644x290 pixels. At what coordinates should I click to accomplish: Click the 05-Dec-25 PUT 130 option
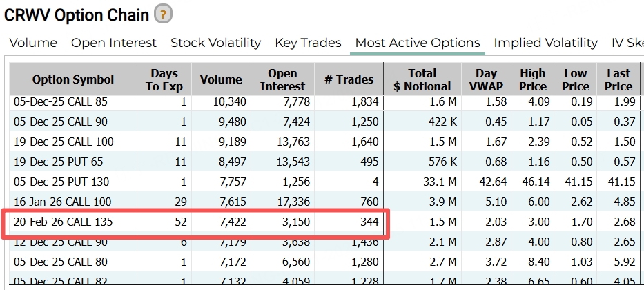coord(61,182)
